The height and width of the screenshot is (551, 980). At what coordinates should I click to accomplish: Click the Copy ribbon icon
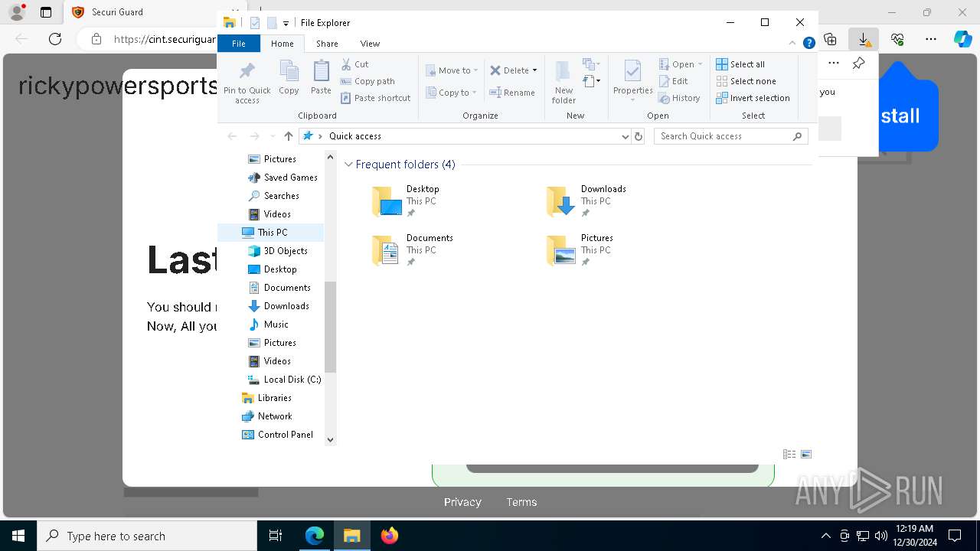(289, 78)
